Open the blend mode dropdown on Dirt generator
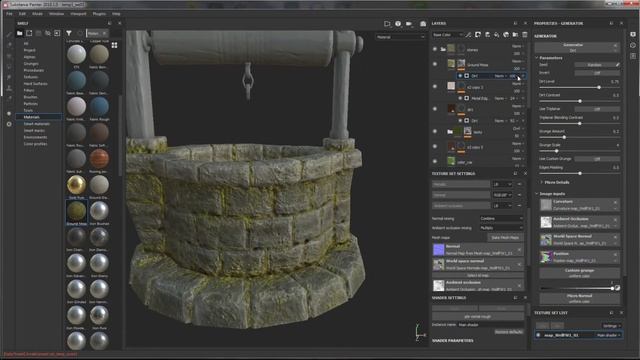Image resolution: width=640 pixels, height=360 pixels. click(x=500, y=76)
